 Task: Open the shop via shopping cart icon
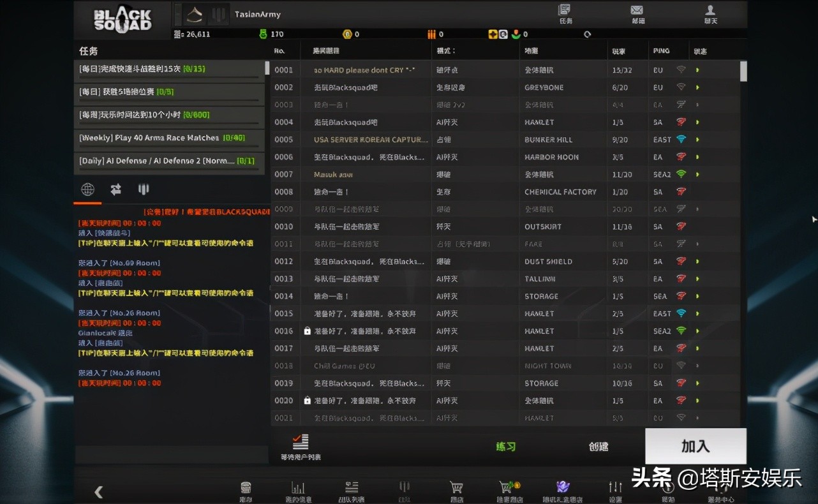(456, 488)
